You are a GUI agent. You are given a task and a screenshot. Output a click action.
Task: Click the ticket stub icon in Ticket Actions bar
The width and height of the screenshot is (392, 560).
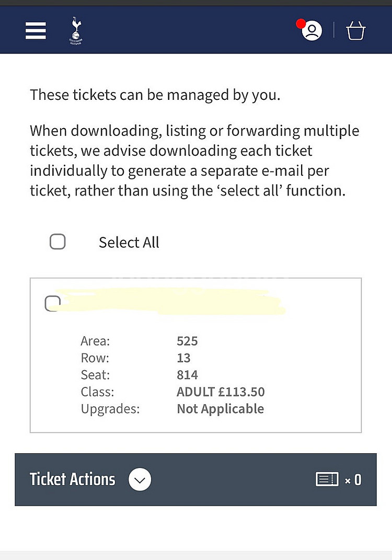[327, 479]
